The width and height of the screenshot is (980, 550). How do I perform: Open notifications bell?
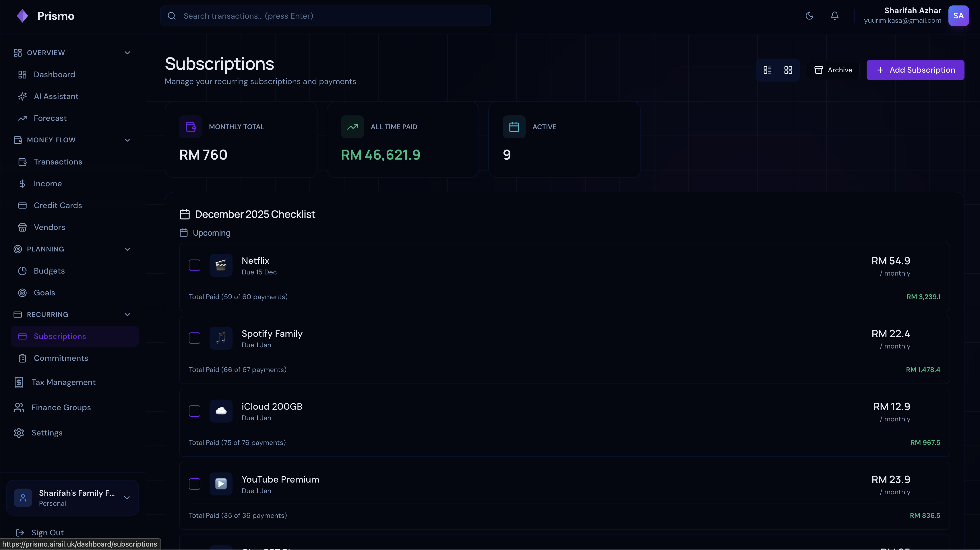(834, 16)
